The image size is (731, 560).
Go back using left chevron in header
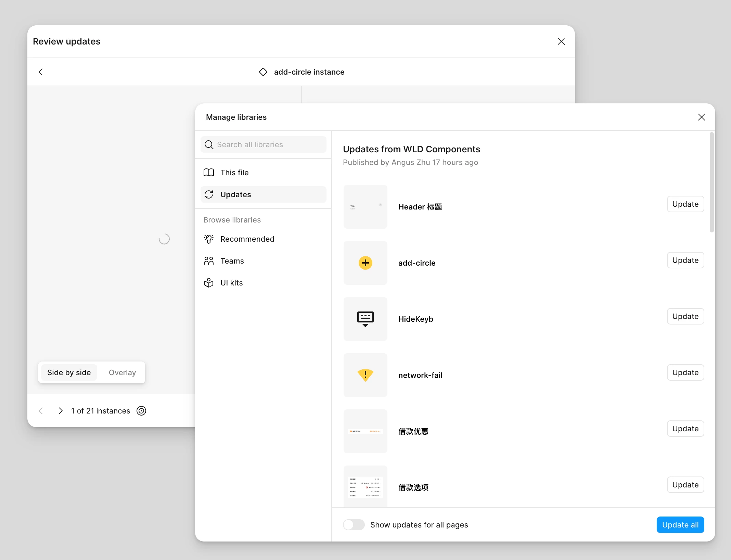point(41,72)
